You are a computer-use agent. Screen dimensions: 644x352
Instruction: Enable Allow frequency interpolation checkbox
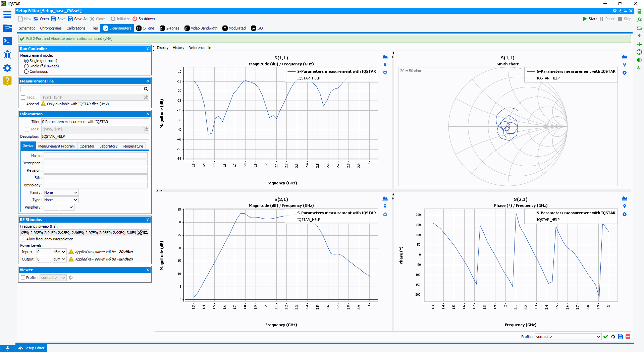23,239
